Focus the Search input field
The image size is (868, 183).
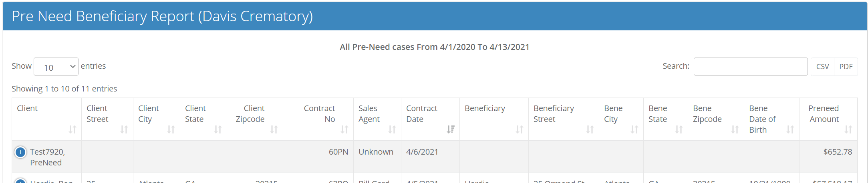tap(750, 67)
